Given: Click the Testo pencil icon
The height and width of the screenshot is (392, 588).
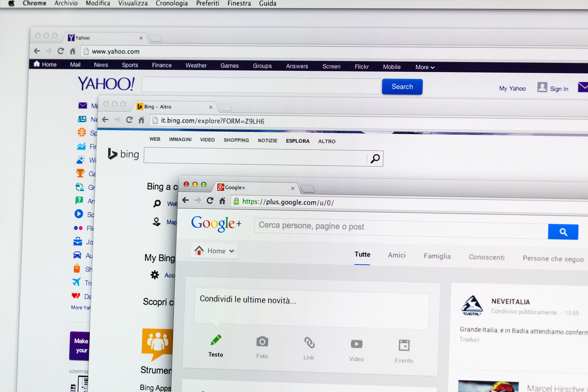Looking at the screenshot, I should pyautogui.click(x=216, y=340).
